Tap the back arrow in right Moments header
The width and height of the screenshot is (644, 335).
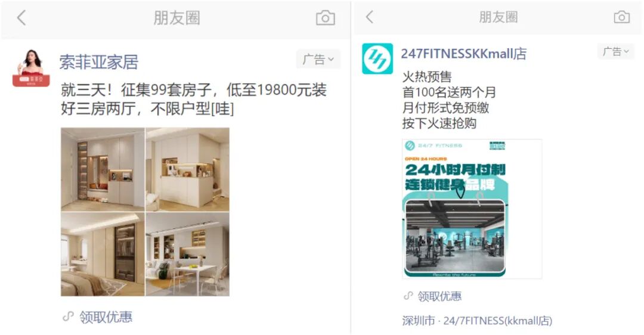coord(370,17)
